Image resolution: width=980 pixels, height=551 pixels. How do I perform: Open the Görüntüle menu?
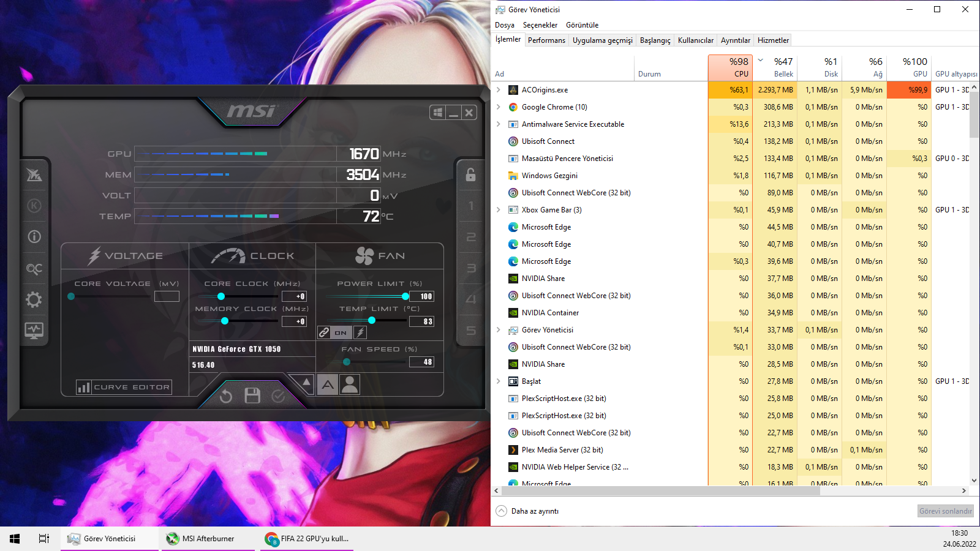[x=582, y=25]
